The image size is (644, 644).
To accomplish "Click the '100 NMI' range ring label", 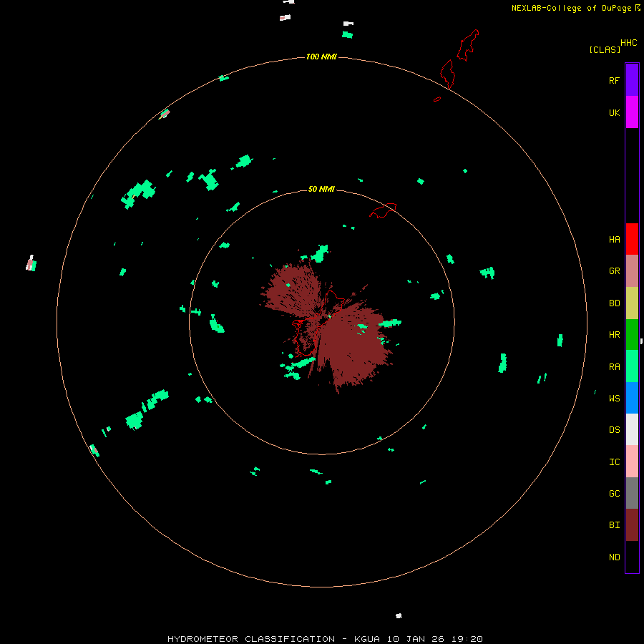I will (x=321, y=57).
